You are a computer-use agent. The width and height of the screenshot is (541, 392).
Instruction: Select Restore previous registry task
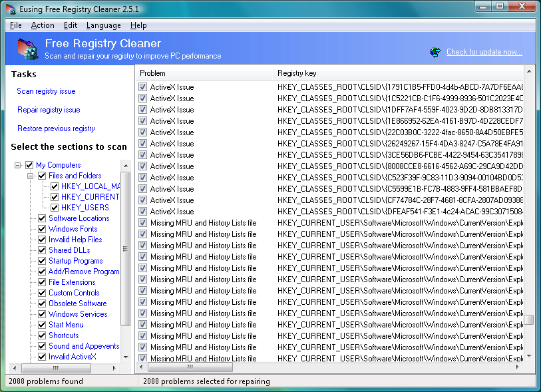pyautogui.click(x=56, y=128)
